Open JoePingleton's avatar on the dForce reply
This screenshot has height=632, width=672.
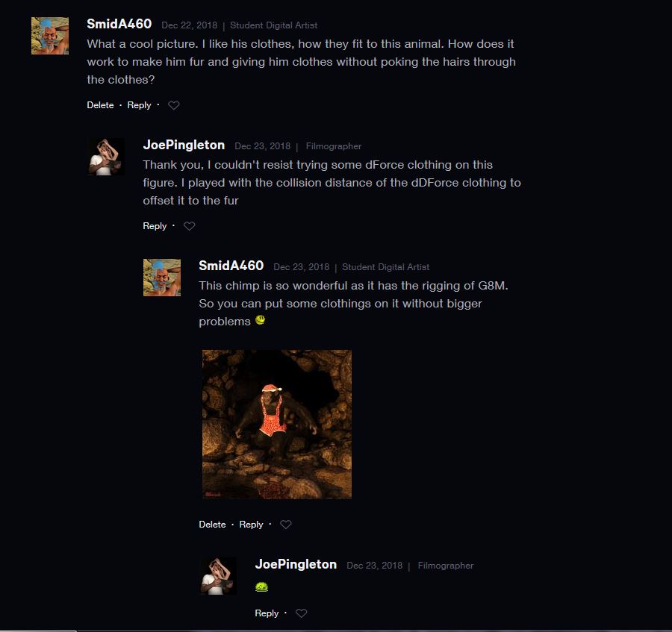[x=106, y=157]
